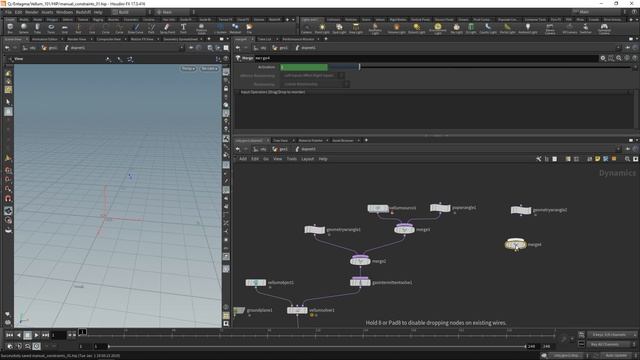
Task: Open the Main takes dropdown
Action: pos(598,12)
